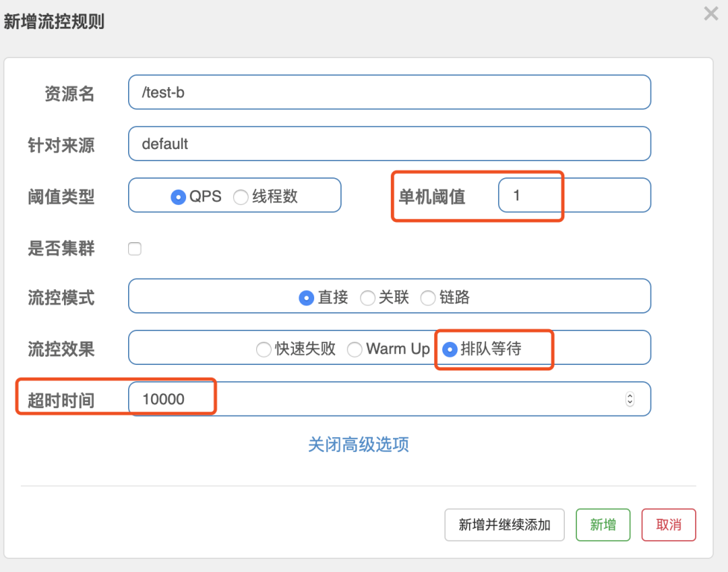Enable the 是否集群 checkbox
This screenshot has height=572, width=728.
point(135,249)
